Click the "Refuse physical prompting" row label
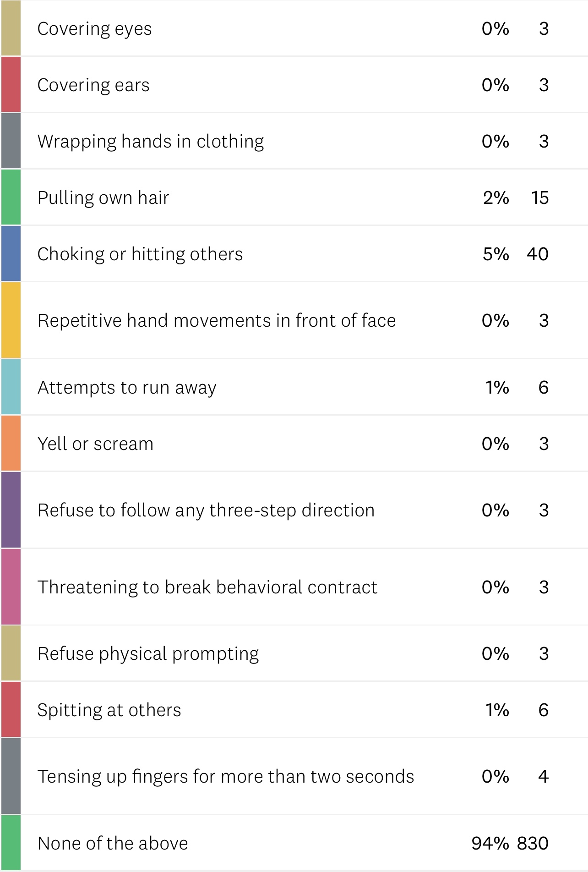The image size is (588, 872). [148, 654]
